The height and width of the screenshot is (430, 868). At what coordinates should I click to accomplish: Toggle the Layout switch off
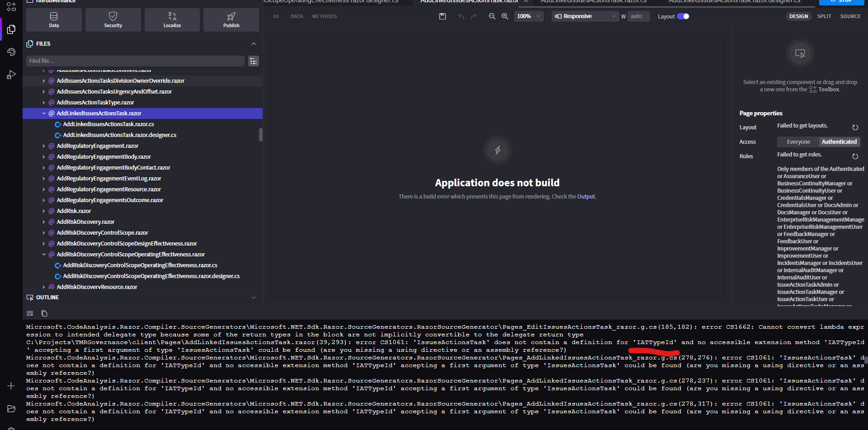click(x=683, y=16)
